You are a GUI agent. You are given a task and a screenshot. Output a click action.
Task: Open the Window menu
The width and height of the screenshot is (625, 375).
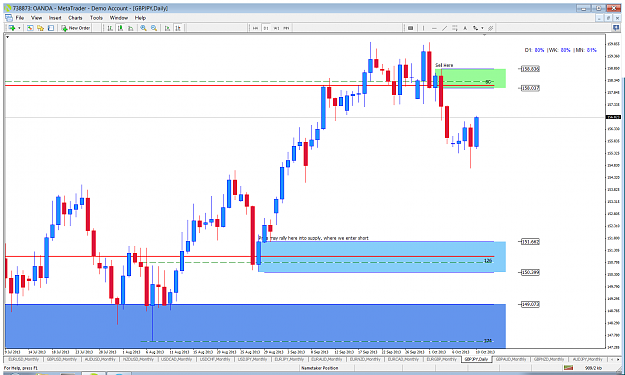119,18
